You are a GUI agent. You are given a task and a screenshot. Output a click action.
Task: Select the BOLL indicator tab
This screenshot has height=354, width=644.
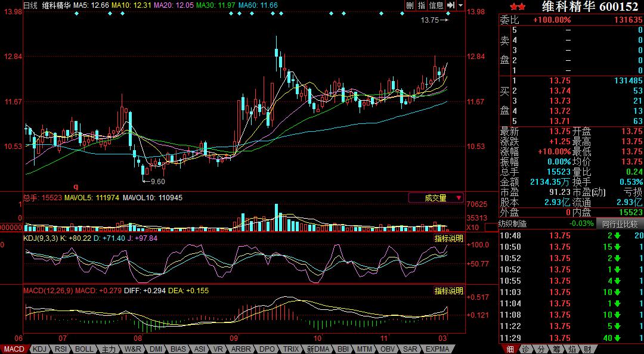[84, 349]
